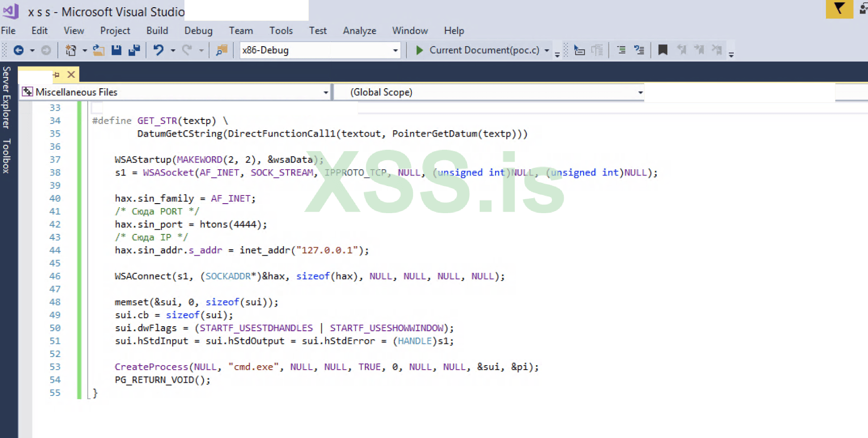This screenshot has height=438, width=868.
Task: Click line number 40 in the gutter
Action: [55, 199]
